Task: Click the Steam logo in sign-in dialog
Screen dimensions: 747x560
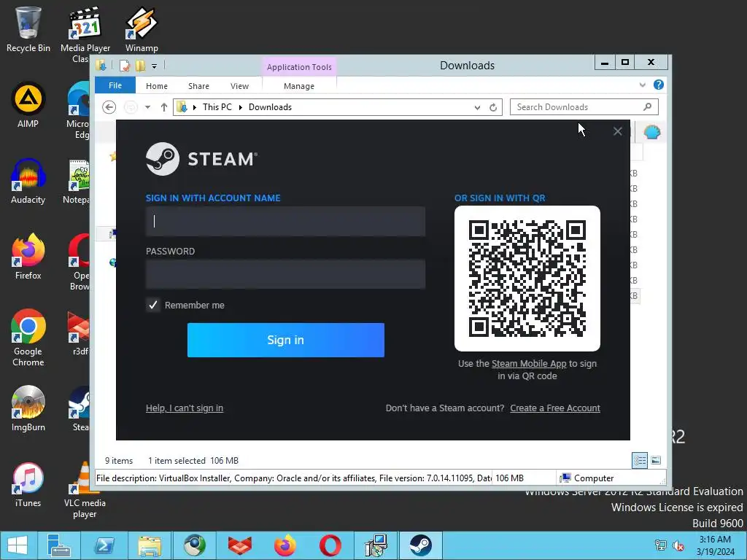Action: coord(201,158)
